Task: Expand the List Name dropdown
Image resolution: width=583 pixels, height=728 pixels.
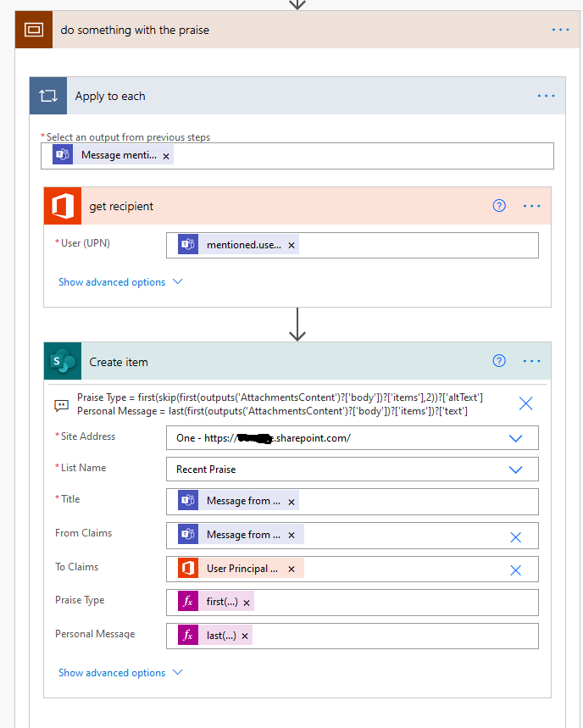Action: coord(515,470)
